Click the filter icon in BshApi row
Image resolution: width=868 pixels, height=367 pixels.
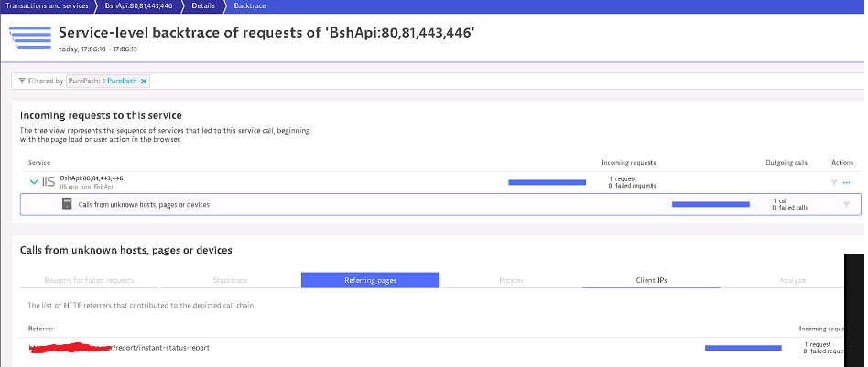coord(833,182)
